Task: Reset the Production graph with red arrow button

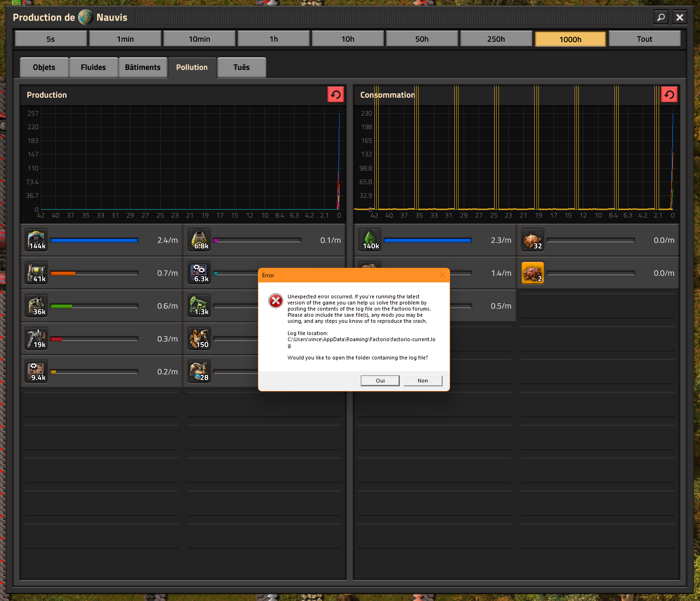Action: (335, 94)
